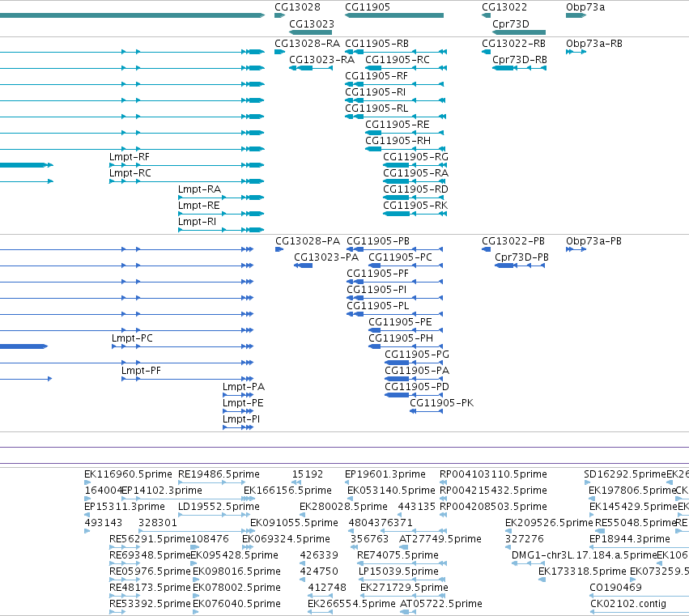Image resolution: width=689 pixels, height=616 pixels.
Task: Select the CG13028 gene label
Action: coord(297,7)
